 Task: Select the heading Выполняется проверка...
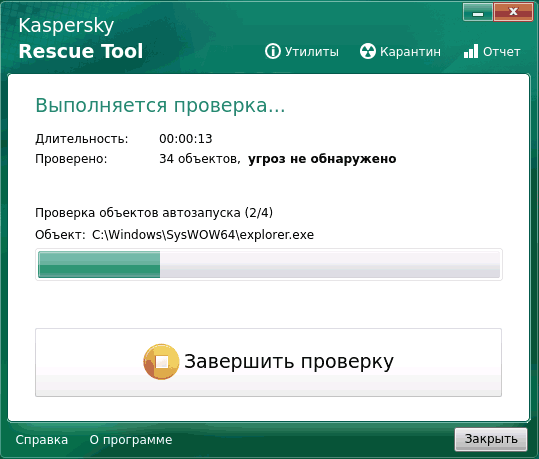160,105
